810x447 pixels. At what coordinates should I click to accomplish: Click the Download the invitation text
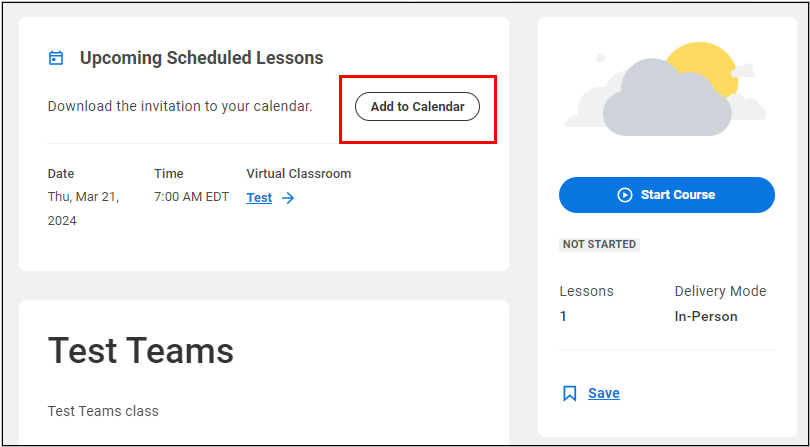coord(180,105)
